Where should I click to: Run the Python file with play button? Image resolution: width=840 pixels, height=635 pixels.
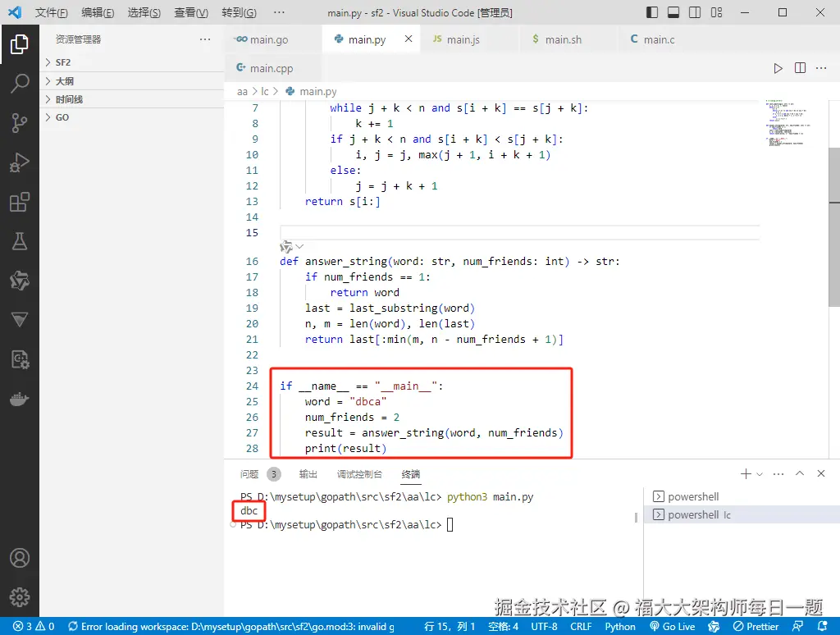[x=778, y=68]
